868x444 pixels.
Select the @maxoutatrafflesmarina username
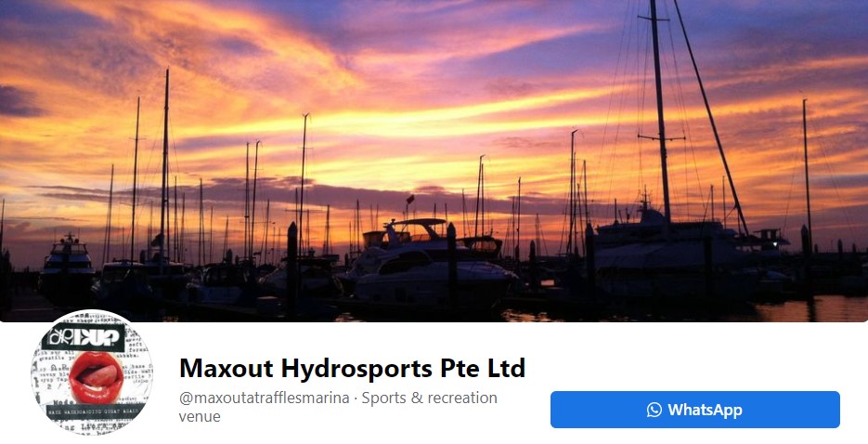[264, 398]
